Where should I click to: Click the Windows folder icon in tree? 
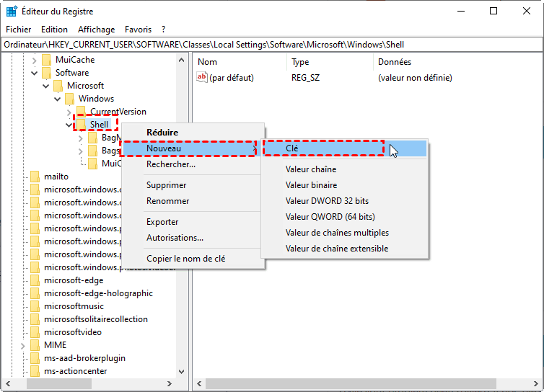69,99
